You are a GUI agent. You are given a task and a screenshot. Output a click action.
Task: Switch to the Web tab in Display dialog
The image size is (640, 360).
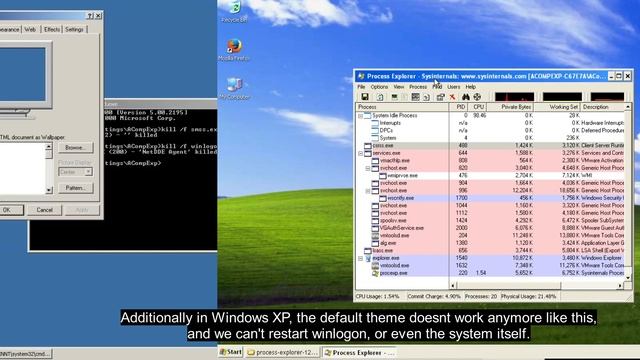(30, 29)
